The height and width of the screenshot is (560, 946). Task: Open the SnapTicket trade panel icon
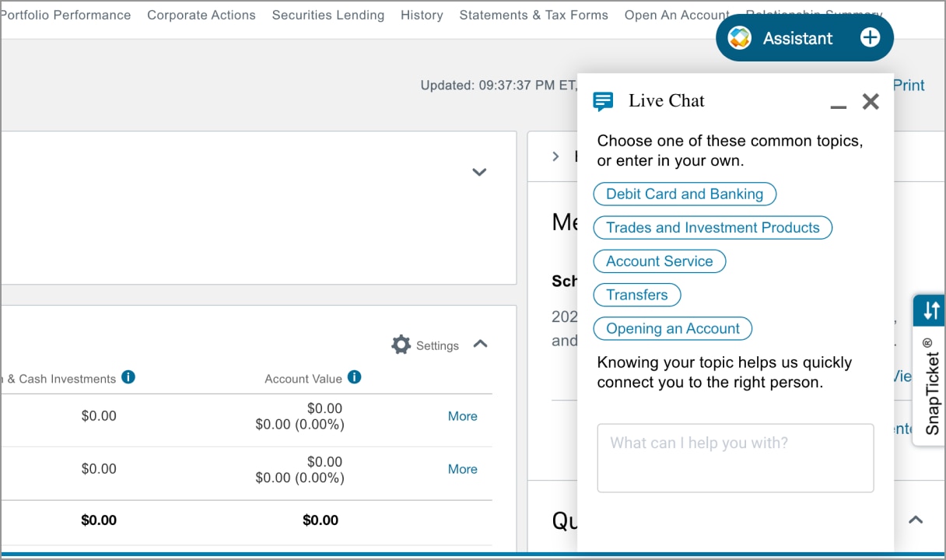click(929, 310)
